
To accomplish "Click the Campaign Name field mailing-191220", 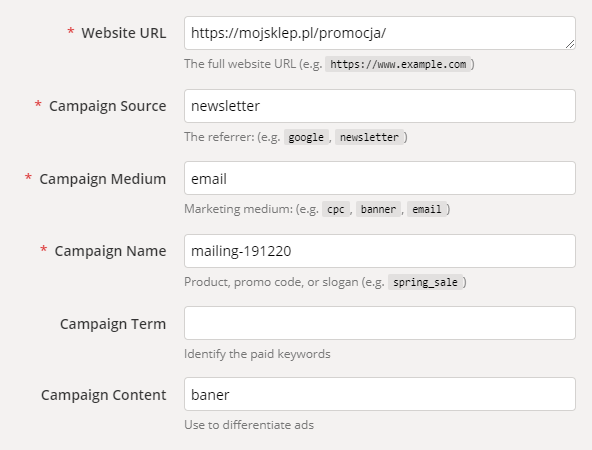I will (379, 251).
